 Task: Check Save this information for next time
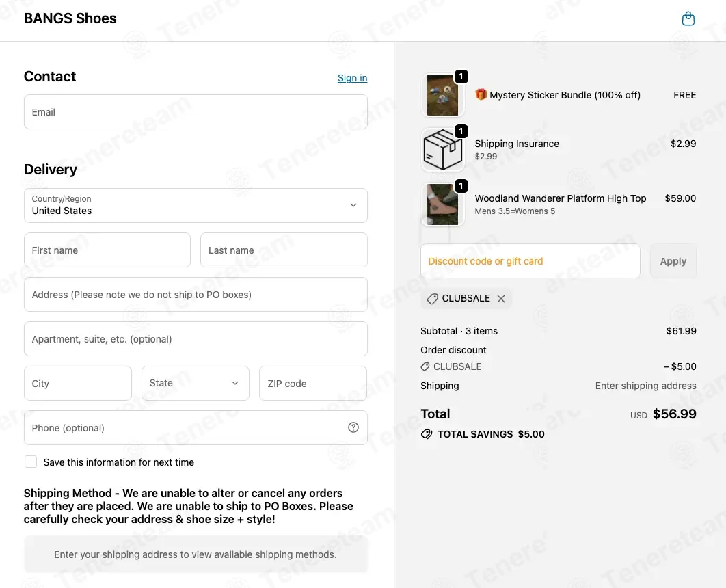(x=31, y=462)
